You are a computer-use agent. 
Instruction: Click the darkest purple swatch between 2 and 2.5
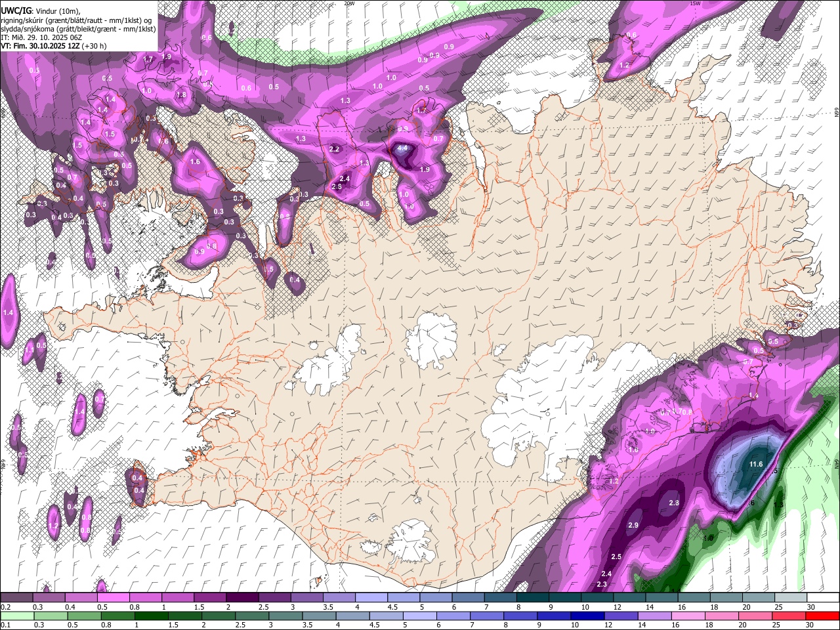click(x=242, y=598)
